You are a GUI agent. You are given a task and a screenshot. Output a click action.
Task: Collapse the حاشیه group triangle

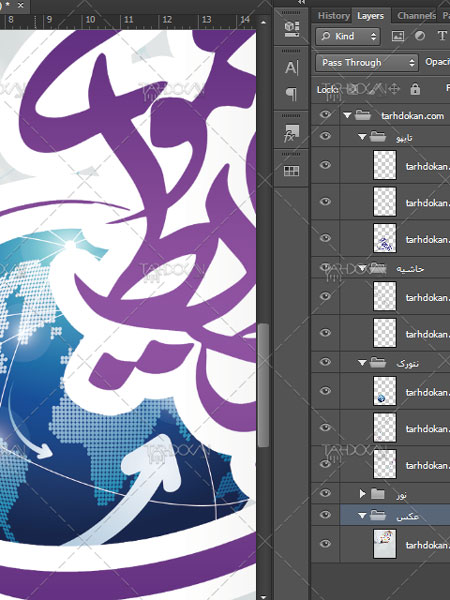362,268
